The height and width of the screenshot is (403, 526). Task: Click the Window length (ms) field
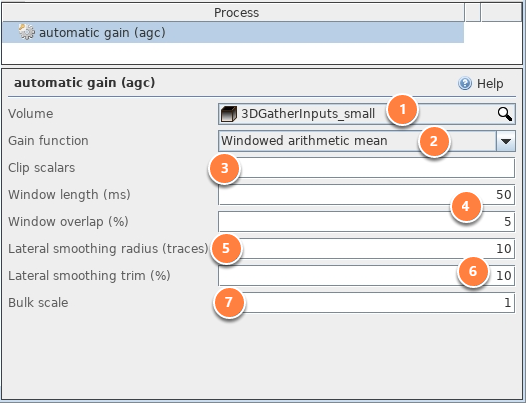click(x=367, y=195)
